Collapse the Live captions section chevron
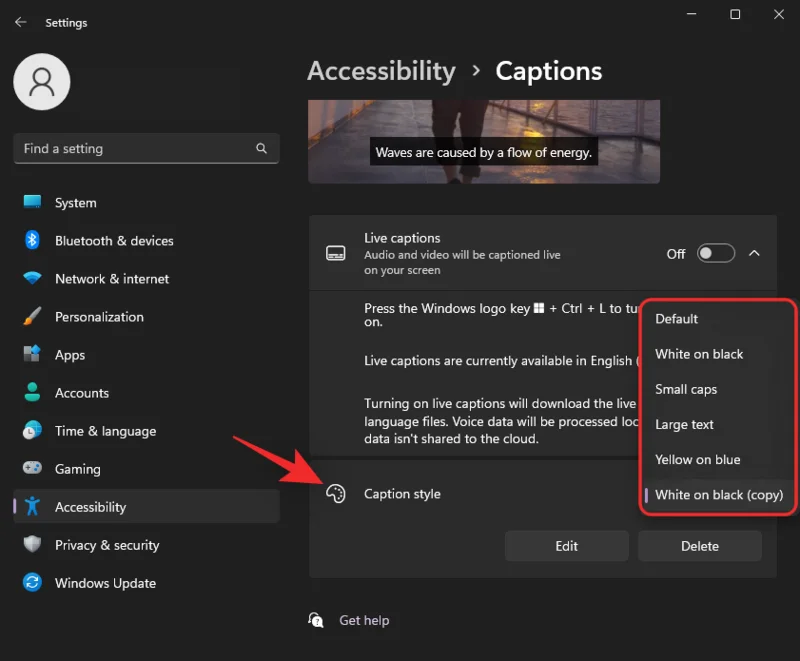This screenshot has width=800, height=661. 755,253
